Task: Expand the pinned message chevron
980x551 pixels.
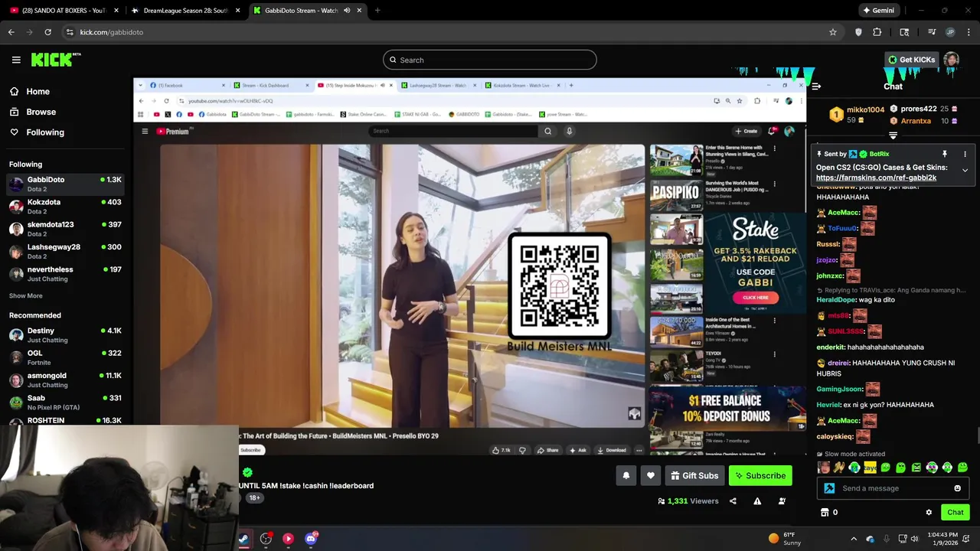Action: point(965,171)
